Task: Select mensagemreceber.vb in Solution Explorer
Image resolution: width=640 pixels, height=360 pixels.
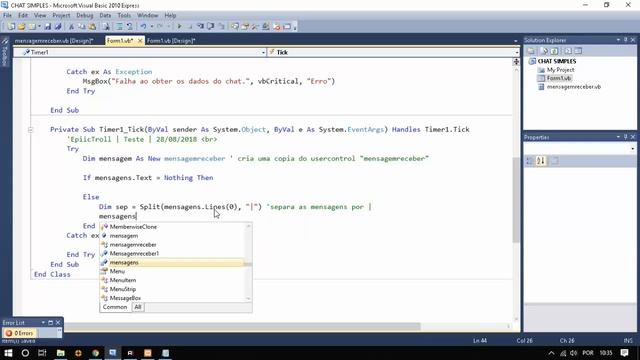Action: (573, 87)
